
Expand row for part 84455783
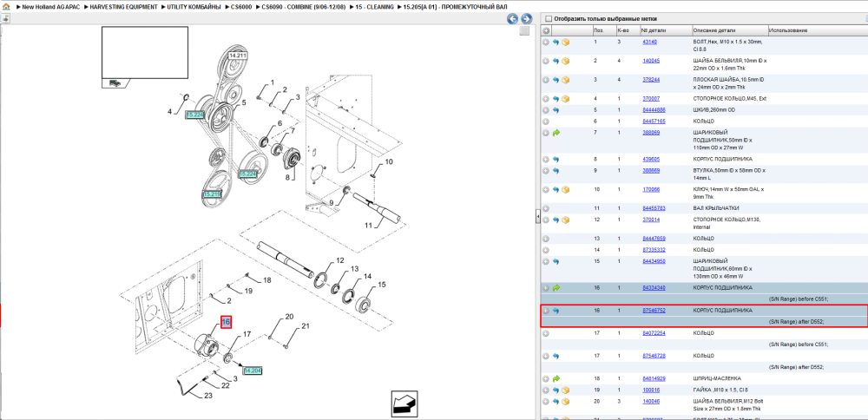pyautogui.click(x=546, y=208)
